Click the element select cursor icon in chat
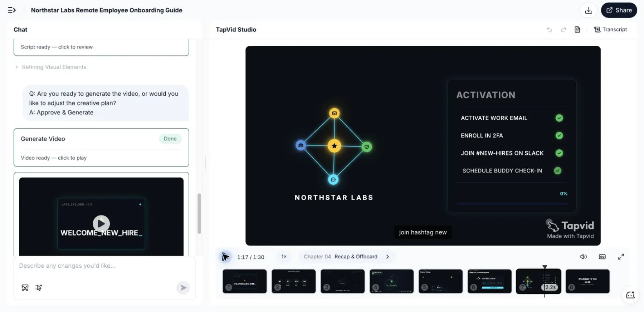 coord(39,288)
